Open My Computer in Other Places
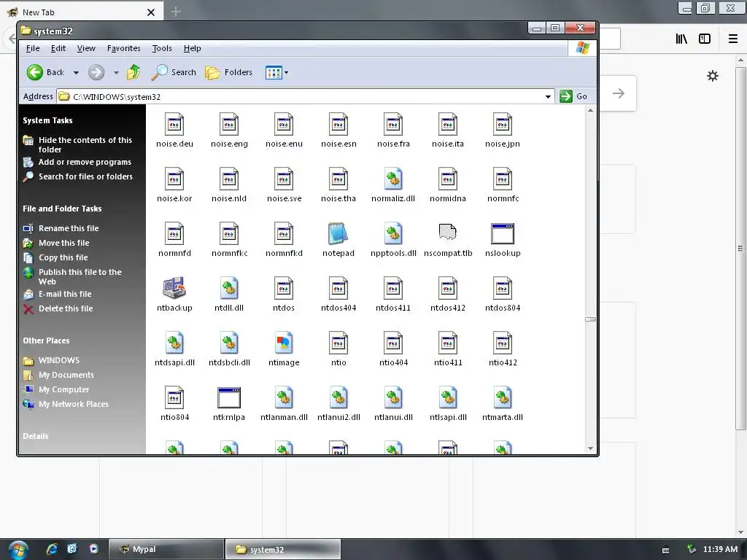747x560 pixels. [64, 389]
